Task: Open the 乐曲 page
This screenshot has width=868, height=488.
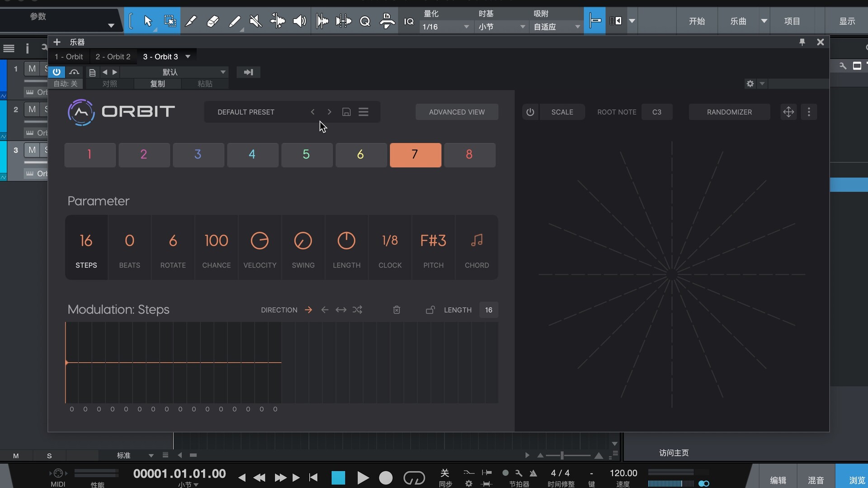Action: click(738, 21)
